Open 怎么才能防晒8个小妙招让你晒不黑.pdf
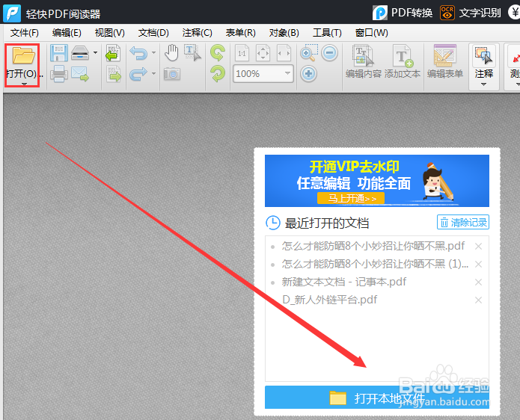Image resolution: width=520 pixels, height=420 pixels. tap(373, 246)
